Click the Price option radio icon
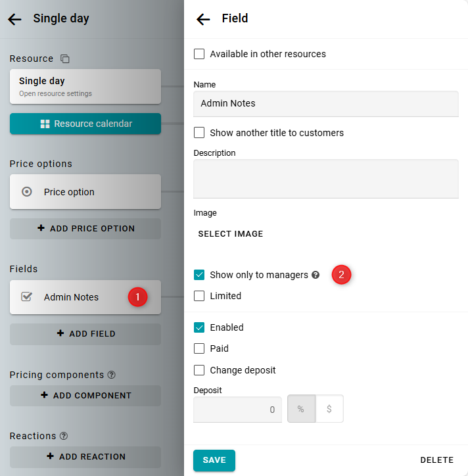The image size is (468, 476). [x=27, y=192]
